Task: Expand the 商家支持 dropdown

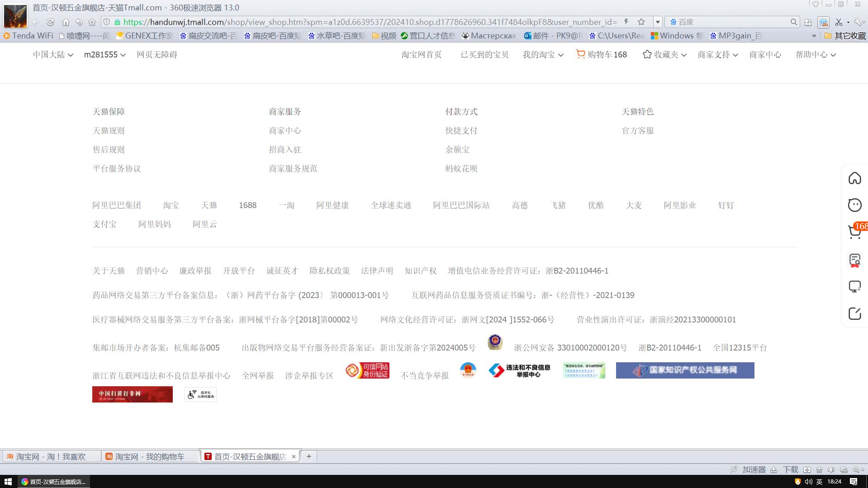Action: tap(718, 55)
